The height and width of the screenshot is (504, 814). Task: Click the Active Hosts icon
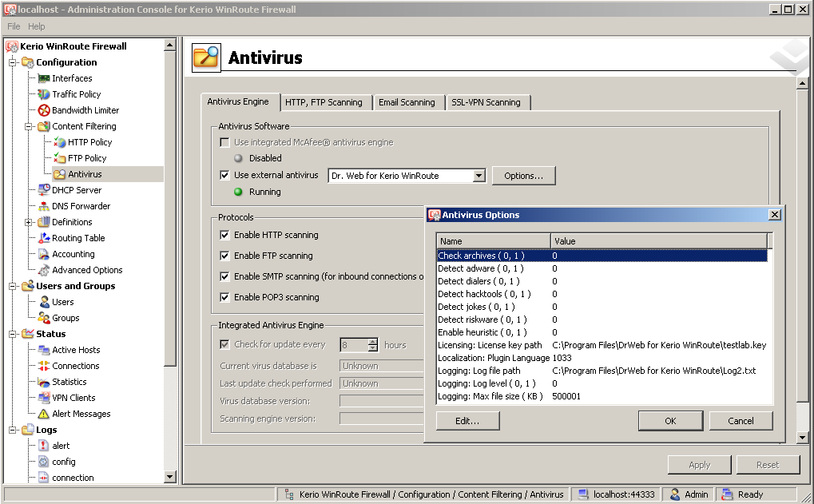(44, 351)
